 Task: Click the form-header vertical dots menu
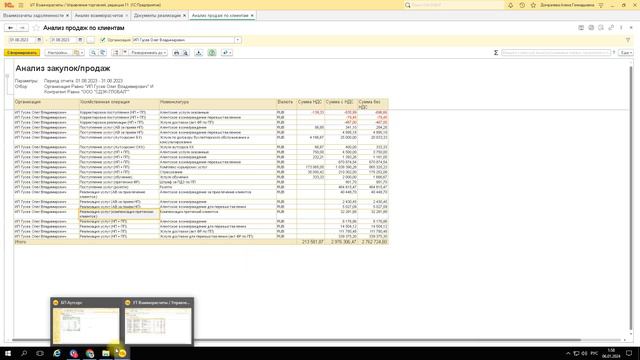pos(621,28)
